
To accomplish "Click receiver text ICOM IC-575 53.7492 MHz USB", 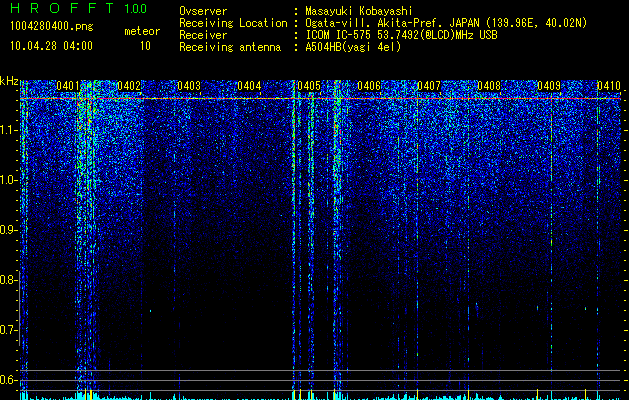I will pyautogui.click(x=401, y=35).
